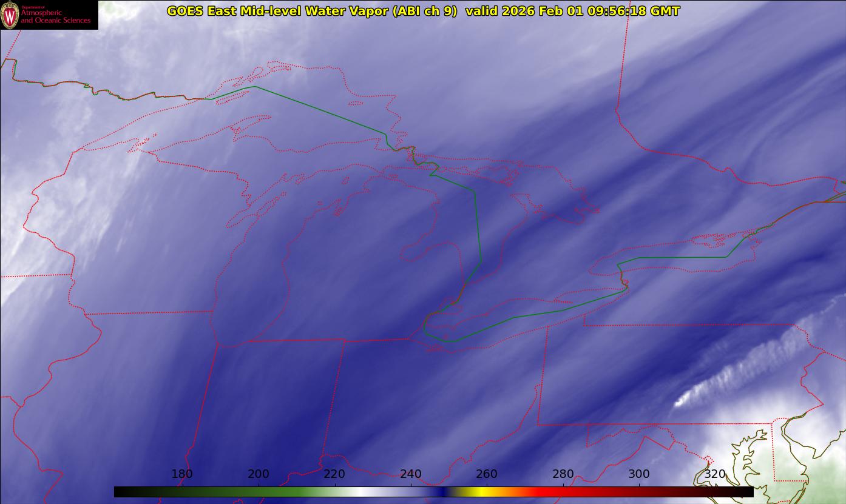The height and width of the screenshot is (504, 846).
Task: Click the 240 colorbar label
Action: 411,474
